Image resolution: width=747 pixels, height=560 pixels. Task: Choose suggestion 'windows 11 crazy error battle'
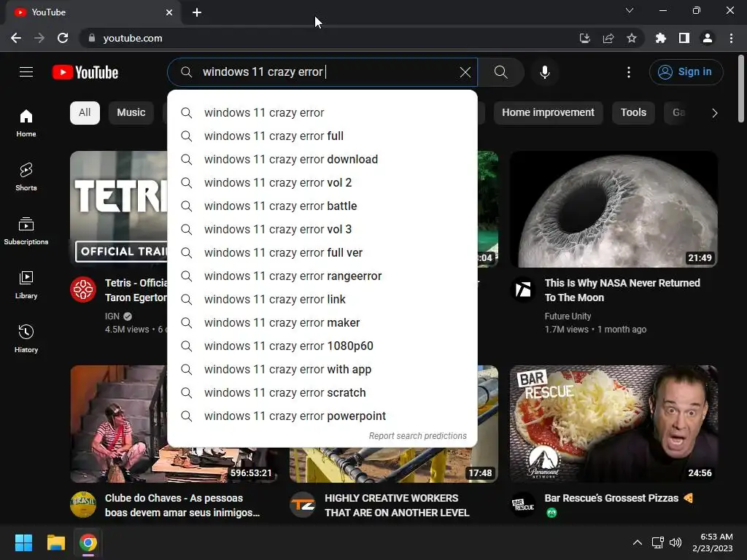(x=322, y=206)
